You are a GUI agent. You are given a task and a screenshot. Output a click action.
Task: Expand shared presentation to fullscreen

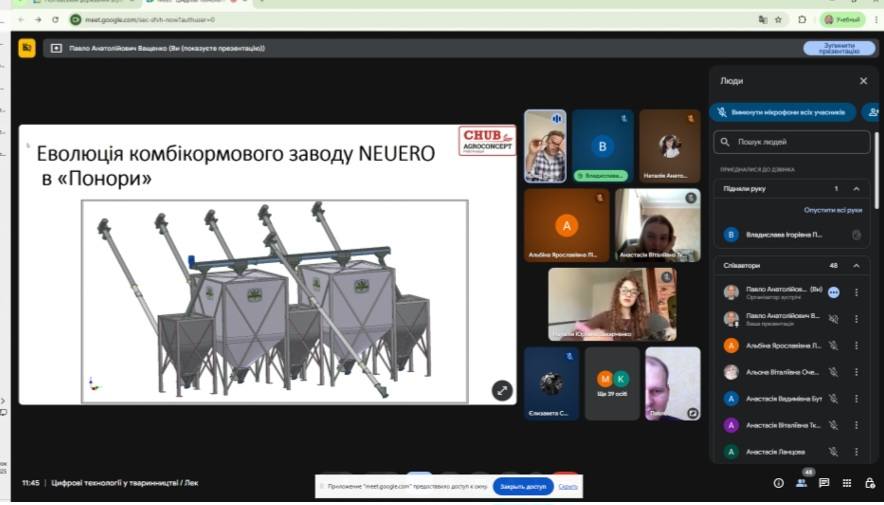point(501,391)
